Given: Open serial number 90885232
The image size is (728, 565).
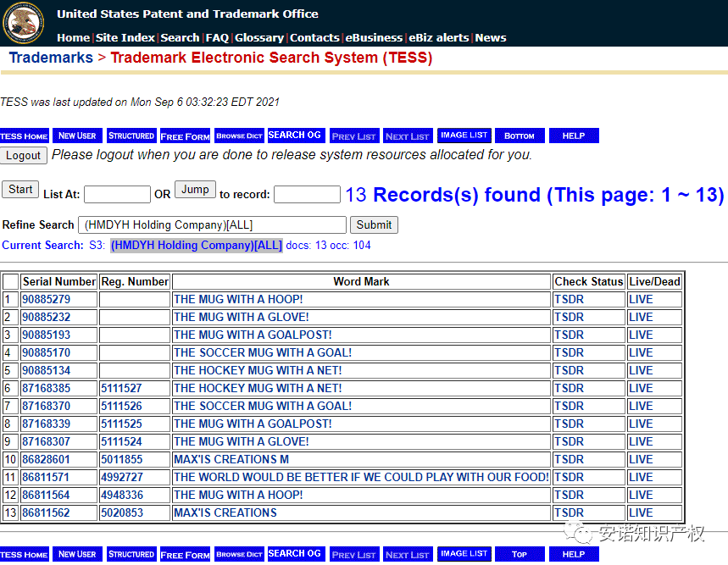Looking at the screenshot, I should point(46,318).
